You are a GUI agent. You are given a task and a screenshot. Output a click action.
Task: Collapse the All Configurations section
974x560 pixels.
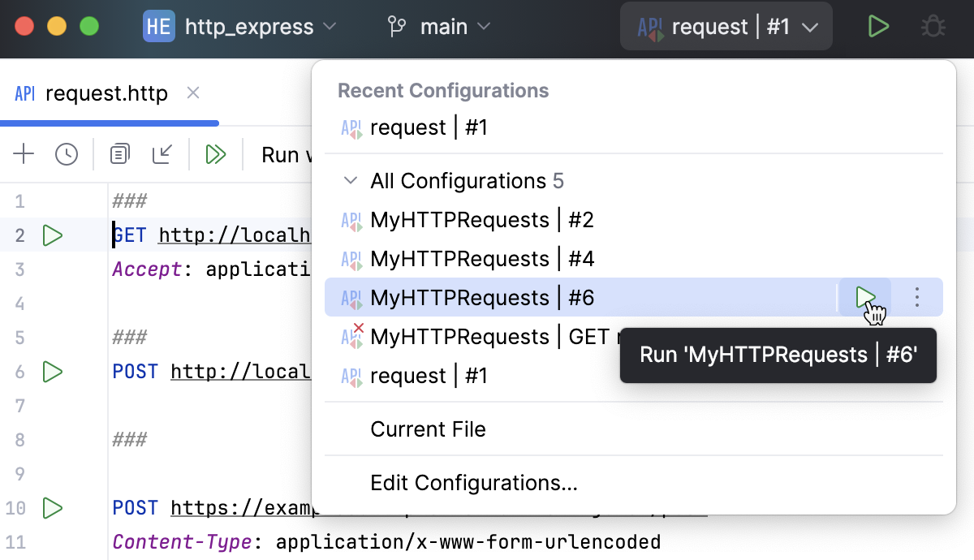pyautogui.click(x=351, y=180)
